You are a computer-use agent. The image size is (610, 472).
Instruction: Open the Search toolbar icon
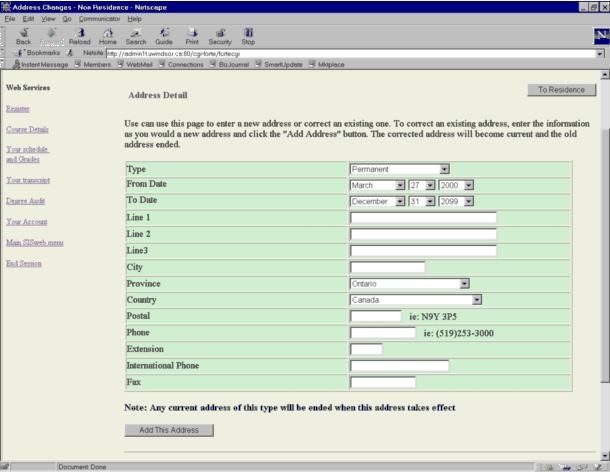(135, 36)
